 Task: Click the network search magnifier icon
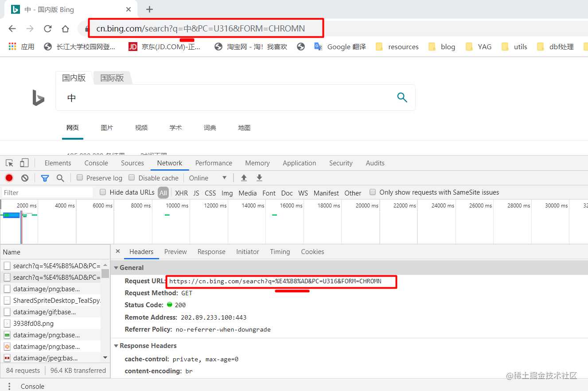click(60, 178)
